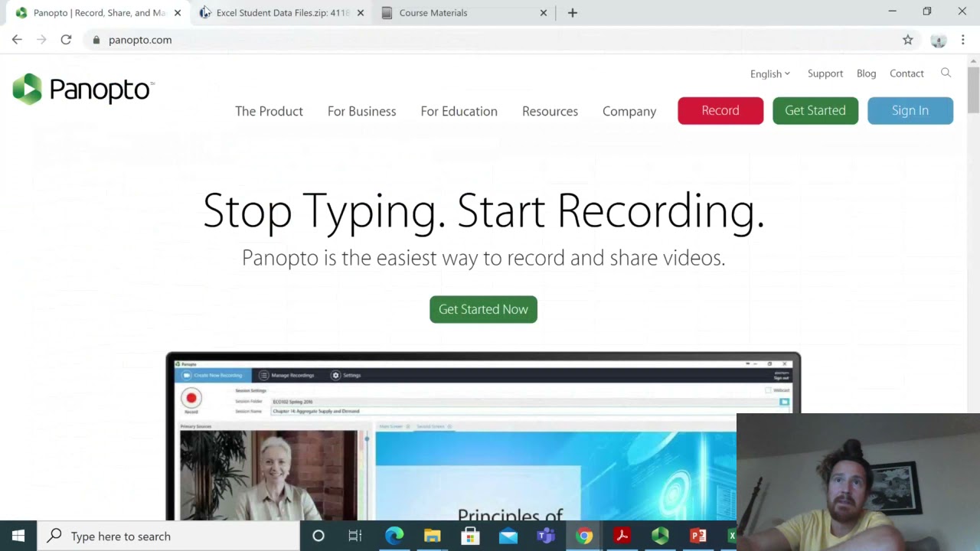This screenshot has width=980, height=551.
Task: Open the Resources menu
Action: 550,111
